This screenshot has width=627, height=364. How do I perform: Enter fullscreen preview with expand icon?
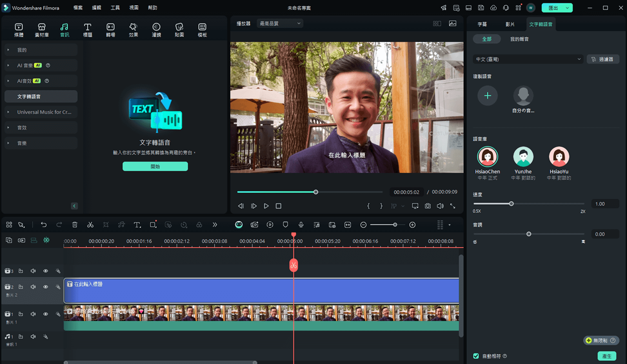(x=453, y=206)
